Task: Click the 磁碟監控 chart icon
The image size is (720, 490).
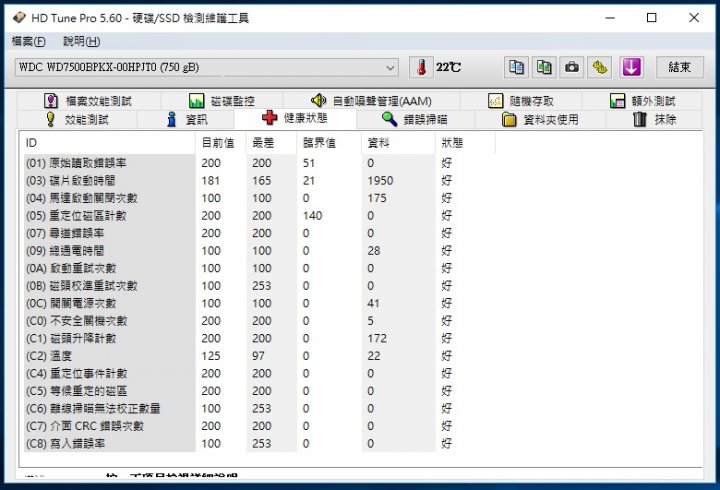Action: click(197, 101)
